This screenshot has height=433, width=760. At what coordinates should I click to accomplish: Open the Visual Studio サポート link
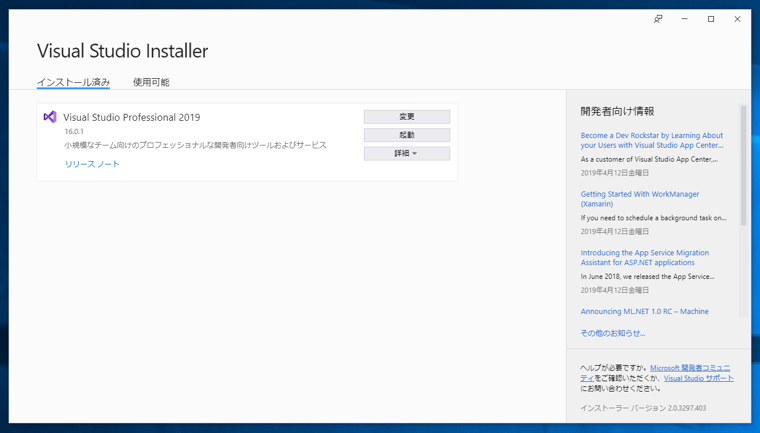[698, 378]
